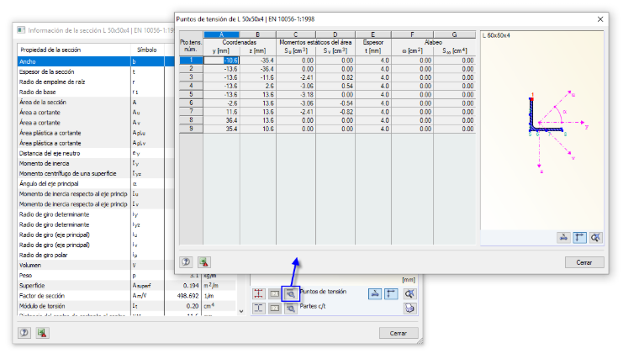Select column header G in stress points table
The width and height of the screenshot is (639, 364).
[x=454, y=34]
